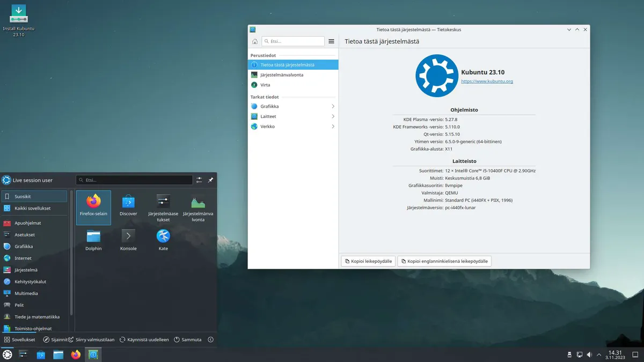The height and width of the screenshot is (362, 644).
Task: Open the hamburger menu in Tietokeskus
Action: click(x=332, y=41)
